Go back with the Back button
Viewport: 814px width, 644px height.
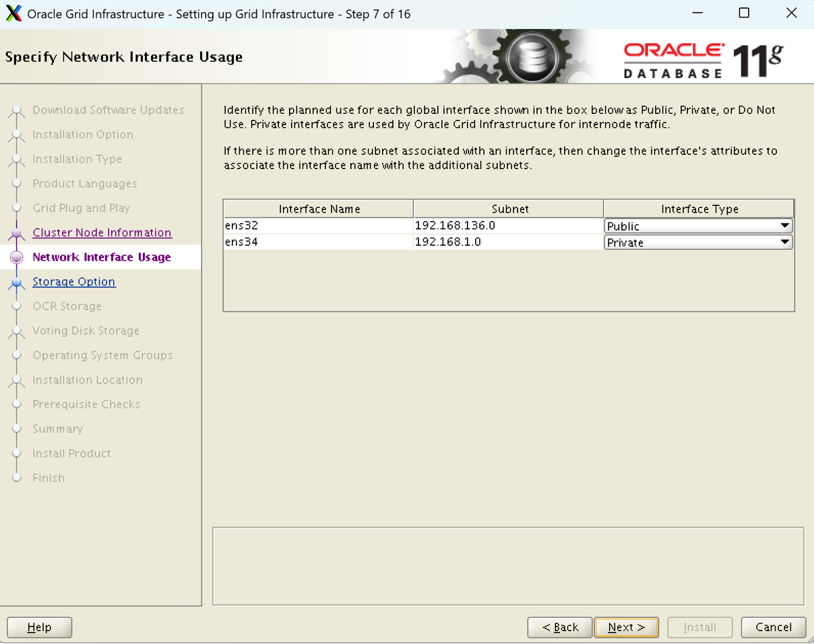pos(560,627)
